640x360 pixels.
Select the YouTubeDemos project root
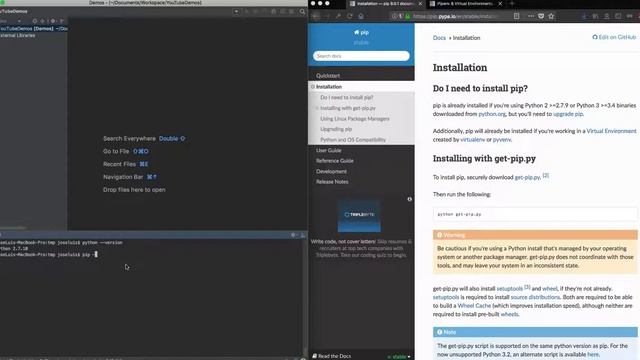(33, 29)
